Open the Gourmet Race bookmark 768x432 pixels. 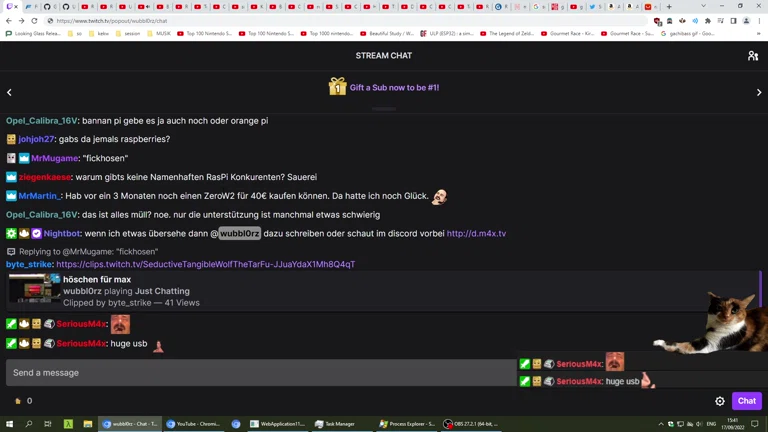(568, 33)
